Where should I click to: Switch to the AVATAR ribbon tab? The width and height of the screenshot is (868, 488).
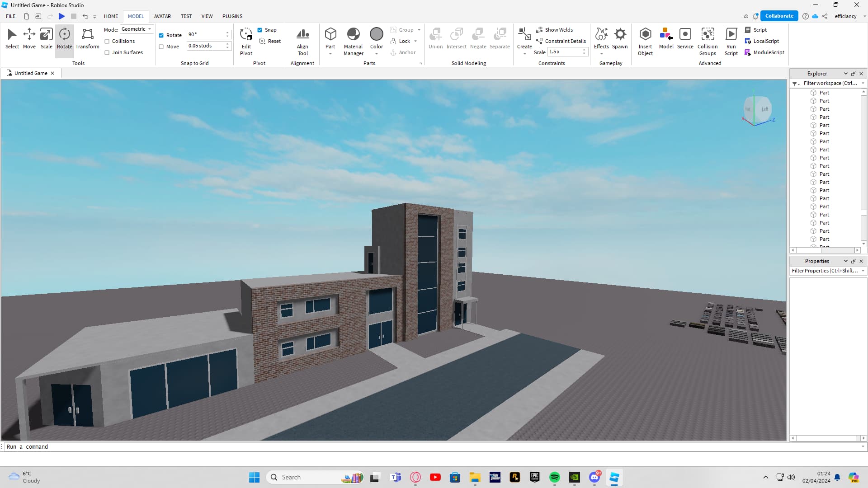point(162,16)
